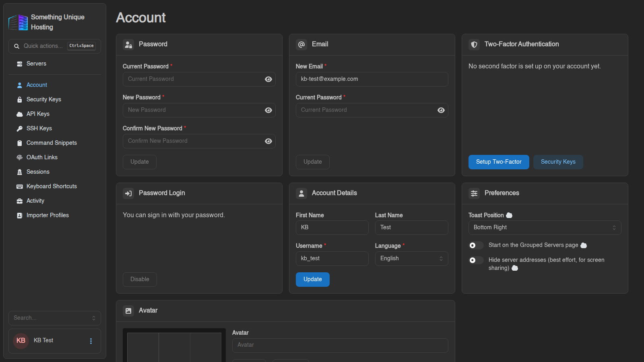Click the cloud icon after screen sharing text
Image resolution: width=644 pixels, height=362 pixels.
click(x=515, y=268)
